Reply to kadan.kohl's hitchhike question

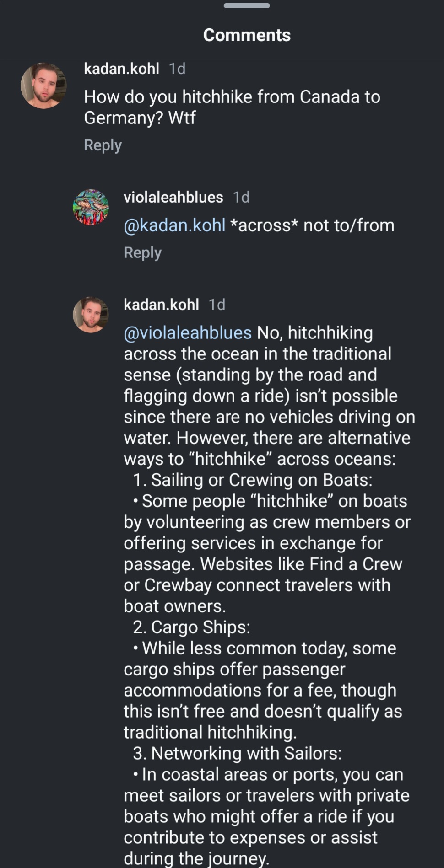click(103, 145)
